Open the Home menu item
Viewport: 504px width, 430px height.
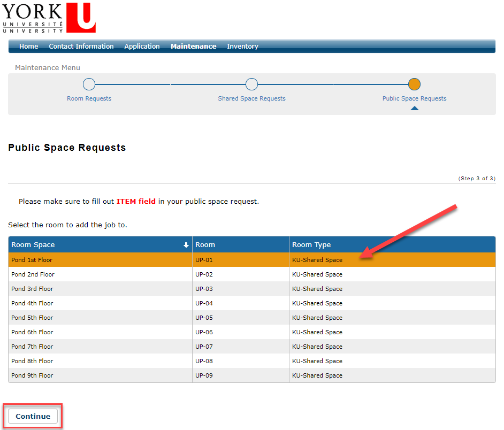[x=28, y=47]
